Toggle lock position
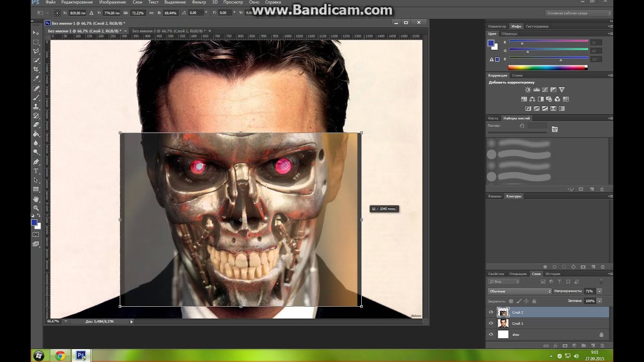 [526, 301]
